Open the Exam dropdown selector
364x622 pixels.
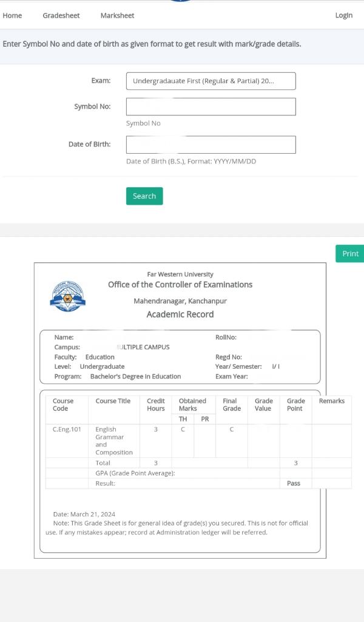tap(211, 81)
